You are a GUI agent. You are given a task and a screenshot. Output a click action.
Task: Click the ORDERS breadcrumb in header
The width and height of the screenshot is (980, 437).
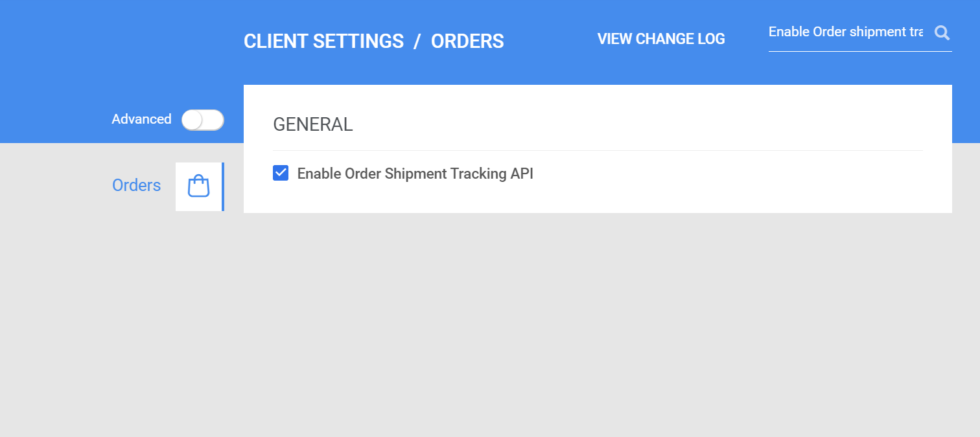coord(467,41)
